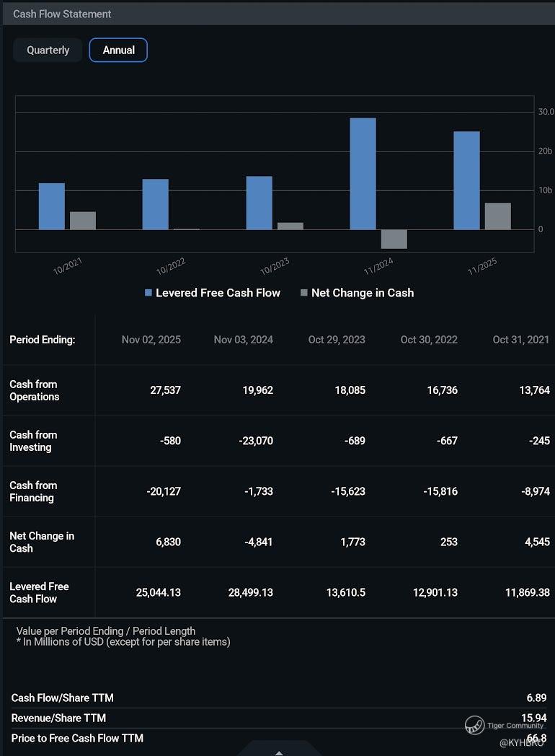The width and height of the screenshot is (555, 756).
Task: Click the 10/2023 blue chart bar
Action: tap(259, 203)
